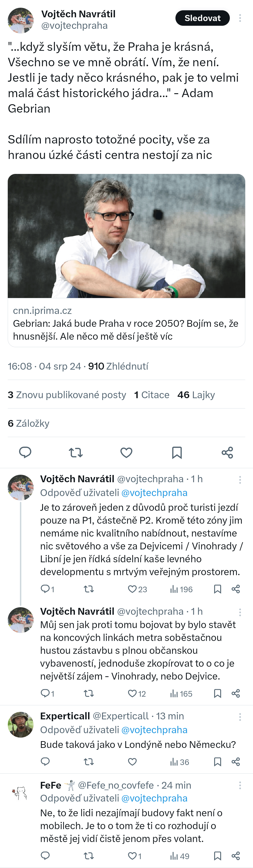
Task: Bookmark the FeFe reply
Action: (218, 856)
